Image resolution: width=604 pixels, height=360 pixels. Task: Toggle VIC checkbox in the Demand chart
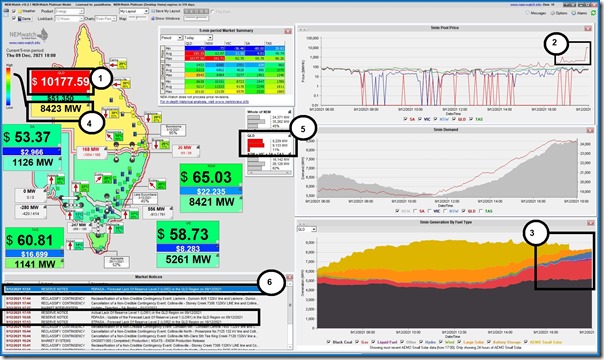[x=430, y=211]
